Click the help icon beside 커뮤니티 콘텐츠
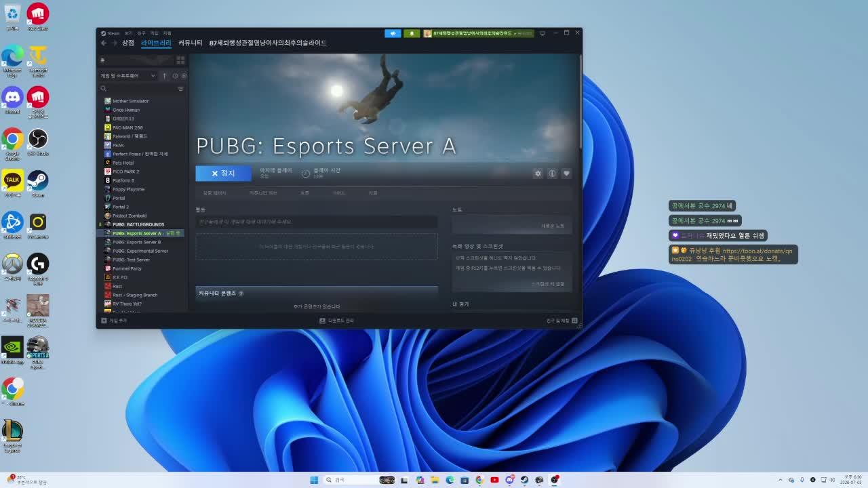 tap(241, 293)
